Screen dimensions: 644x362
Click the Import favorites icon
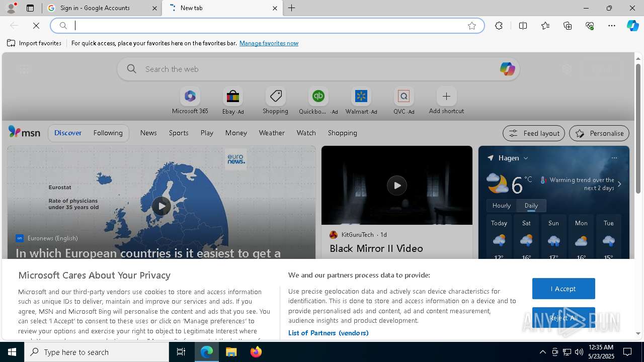point(11,43)
